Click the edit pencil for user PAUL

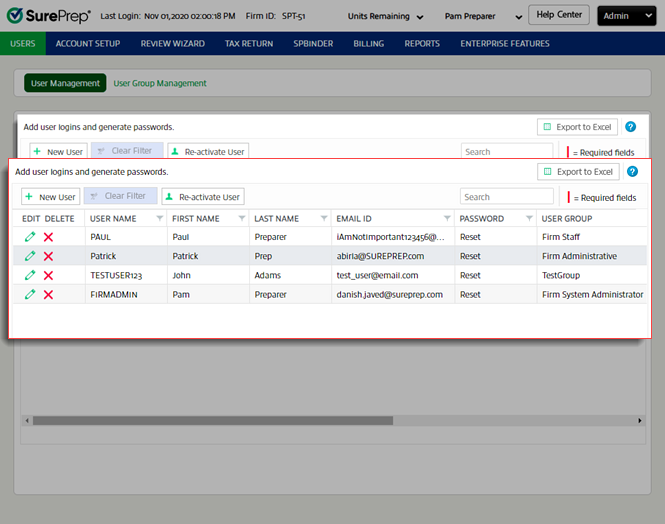30,237
